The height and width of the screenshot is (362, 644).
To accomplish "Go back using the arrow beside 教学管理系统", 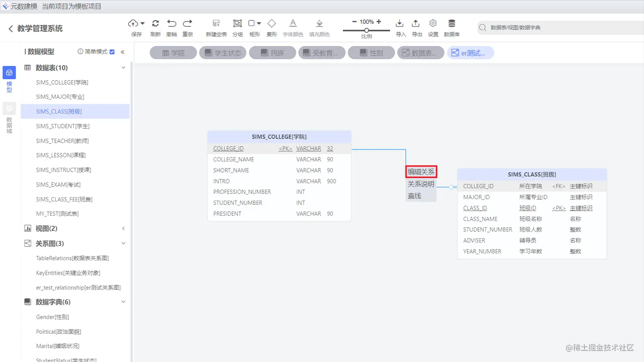I will [11, 29].
